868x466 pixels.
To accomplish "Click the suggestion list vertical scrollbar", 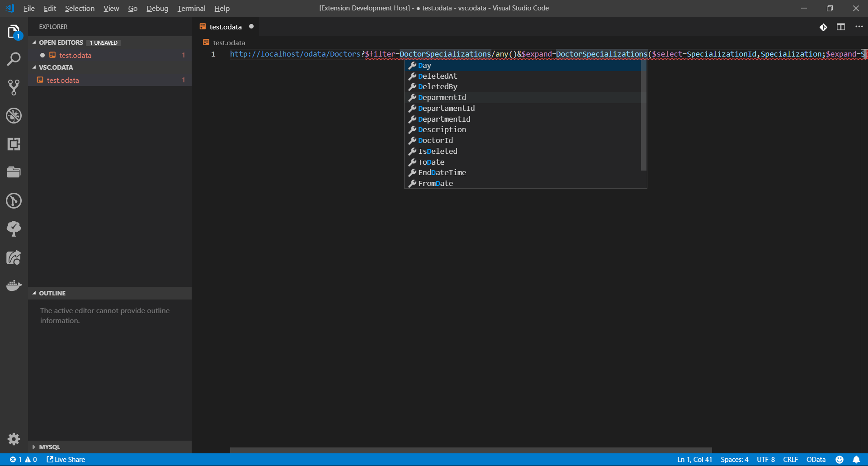I will click(644, 115).
